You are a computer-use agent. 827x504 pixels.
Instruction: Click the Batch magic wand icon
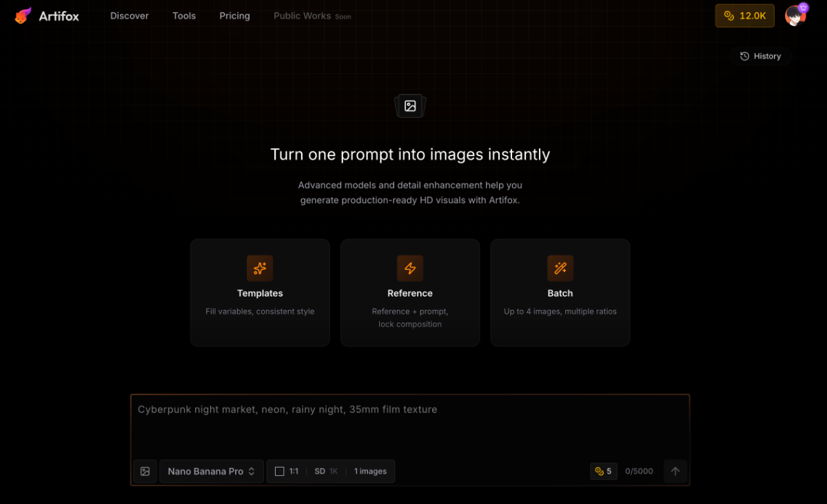click(560, 268)
